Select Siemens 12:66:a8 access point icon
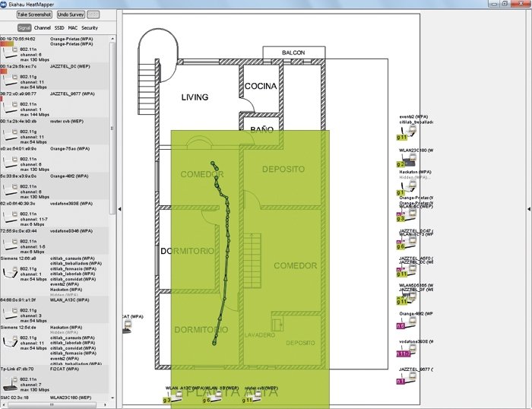 9,273
